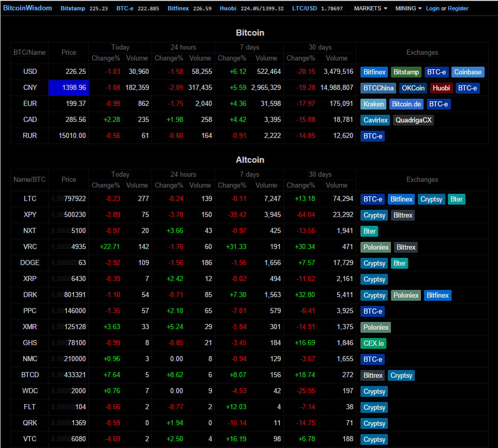
Task: Click XPY 30 days change -64.04
Action: [x=306, y=214]
